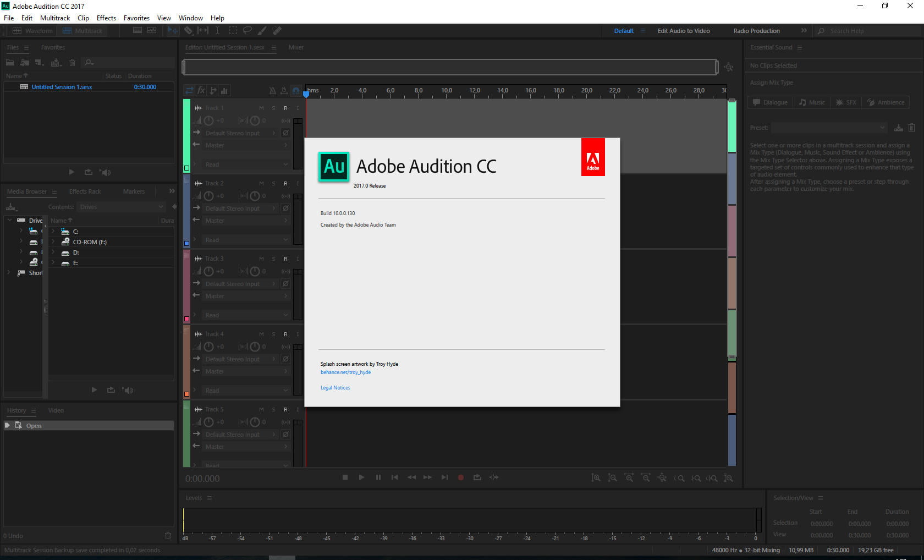Click Fast Forward in transport controls
924x560 pixels.
(427, 477)
